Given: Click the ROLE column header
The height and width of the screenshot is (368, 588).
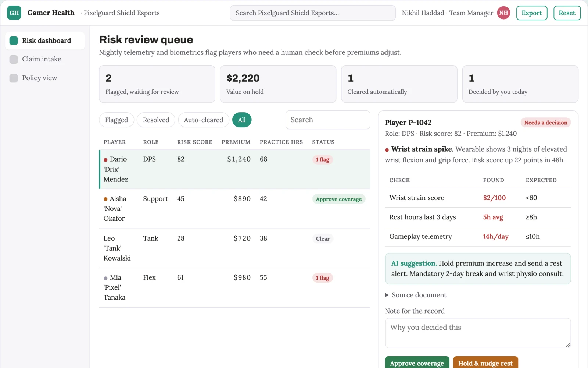Looking at the screenshot, I should (x=151, y=142).
